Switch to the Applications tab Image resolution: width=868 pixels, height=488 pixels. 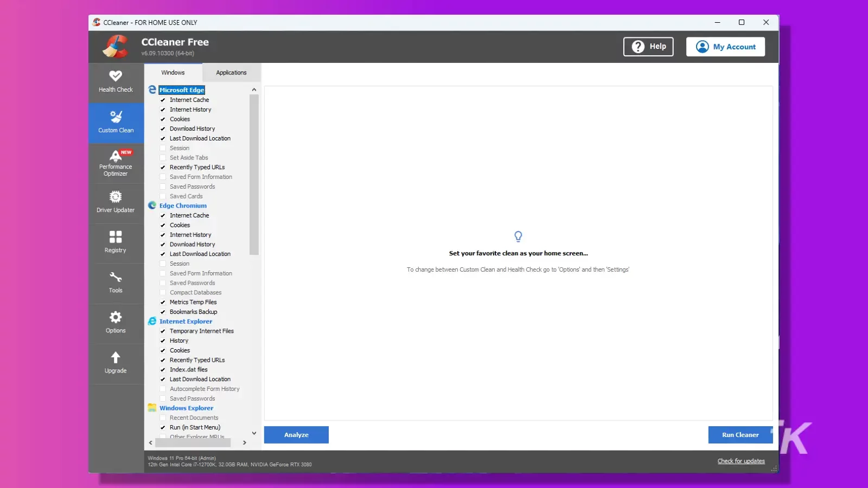click(231, 73)
